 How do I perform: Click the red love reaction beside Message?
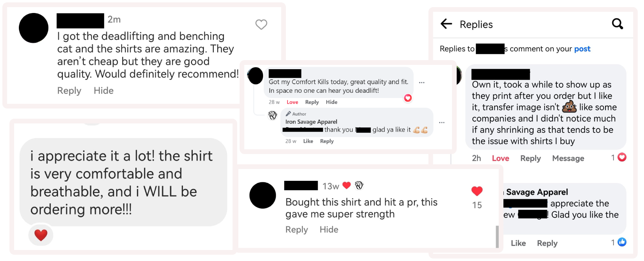coord(622,157)
